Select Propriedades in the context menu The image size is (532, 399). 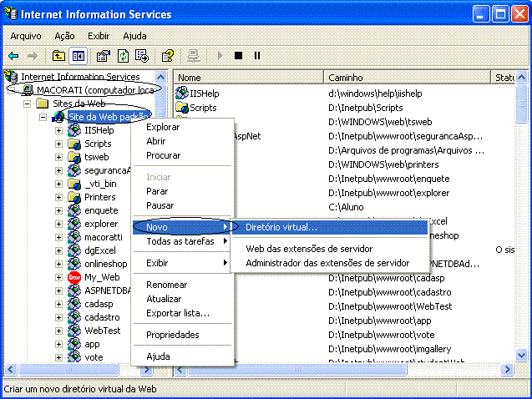(183, 335)
